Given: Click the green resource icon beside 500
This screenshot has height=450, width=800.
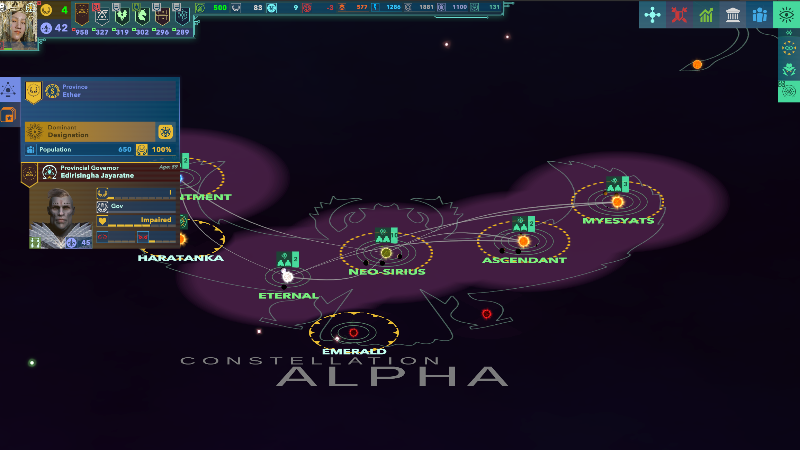Looking at the screenshot, I should tap(201, 8).
